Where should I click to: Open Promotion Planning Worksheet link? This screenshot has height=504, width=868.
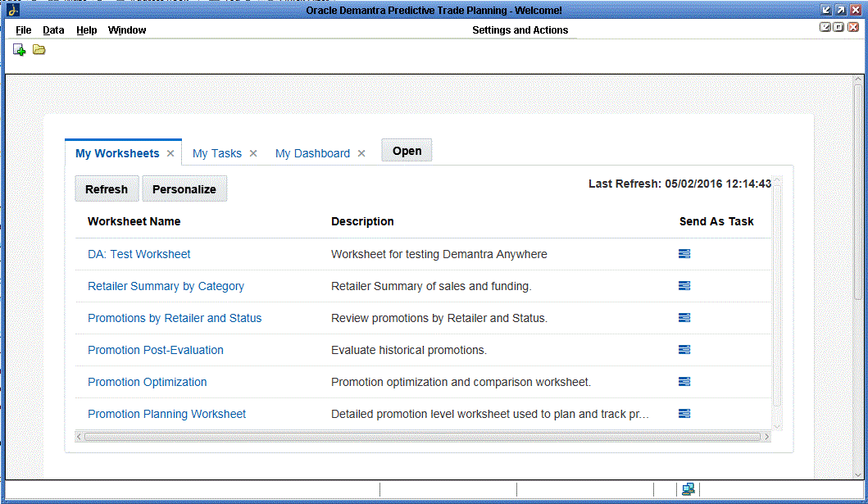point(166,414)
